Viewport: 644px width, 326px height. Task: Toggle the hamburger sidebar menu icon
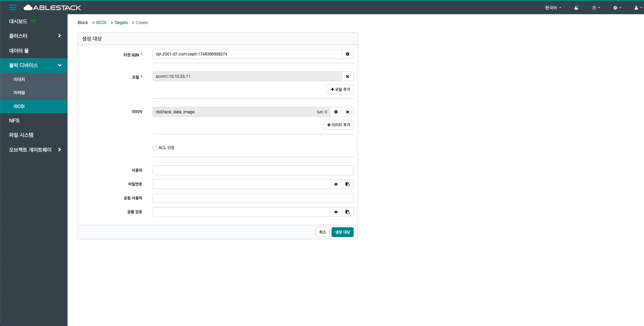[x=13, y=7]
